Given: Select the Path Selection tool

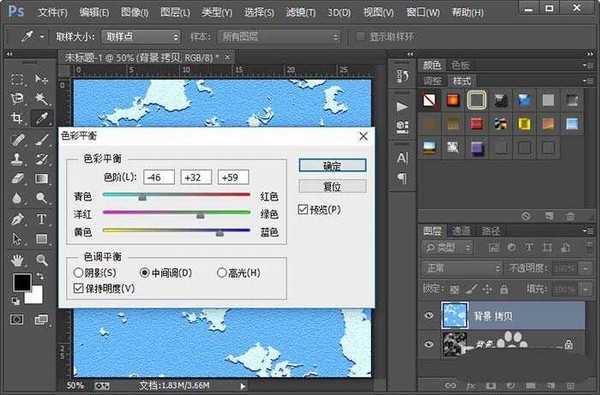Looking at the screenshot, I should click(17, 239).
